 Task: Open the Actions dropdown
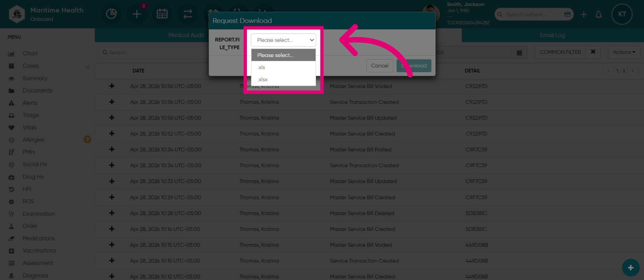click(x=624, y=52)
